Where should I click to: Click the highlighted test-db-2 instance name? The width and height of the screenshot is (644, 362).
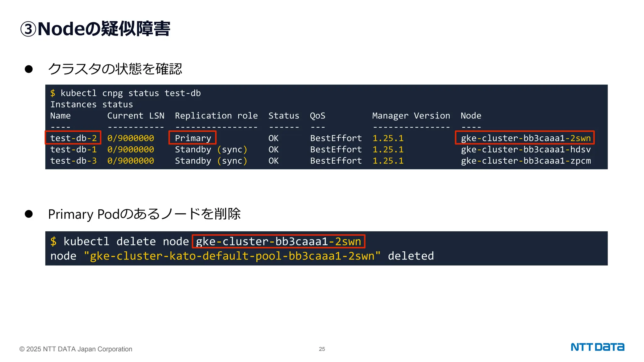tap(73, 138)
